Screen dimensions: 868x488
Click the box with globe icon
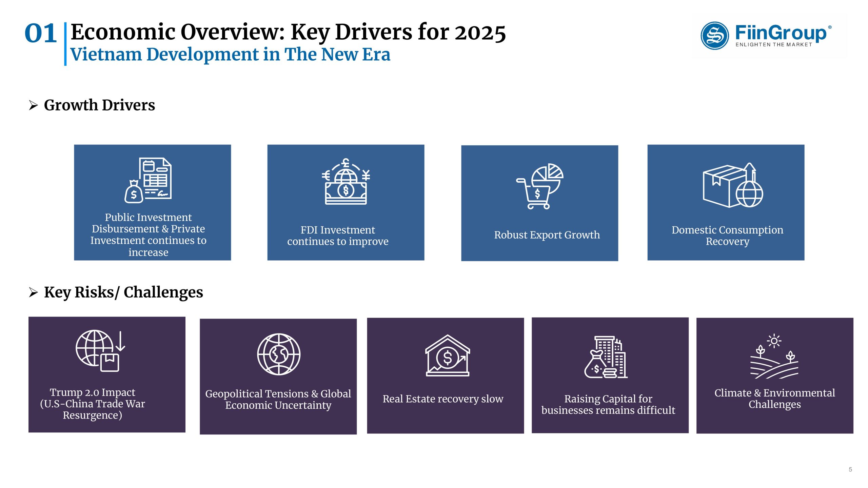point(733,185)
